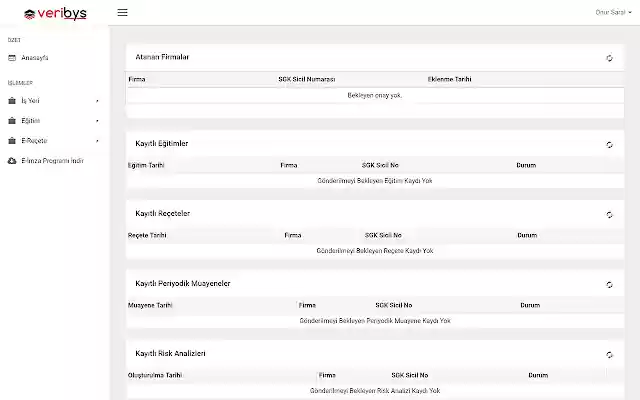Click Gönderilmeyi Bekleyen Eğitim Kaydı Yok text
Screen dimensions: 640x400
tap(375, 181)
